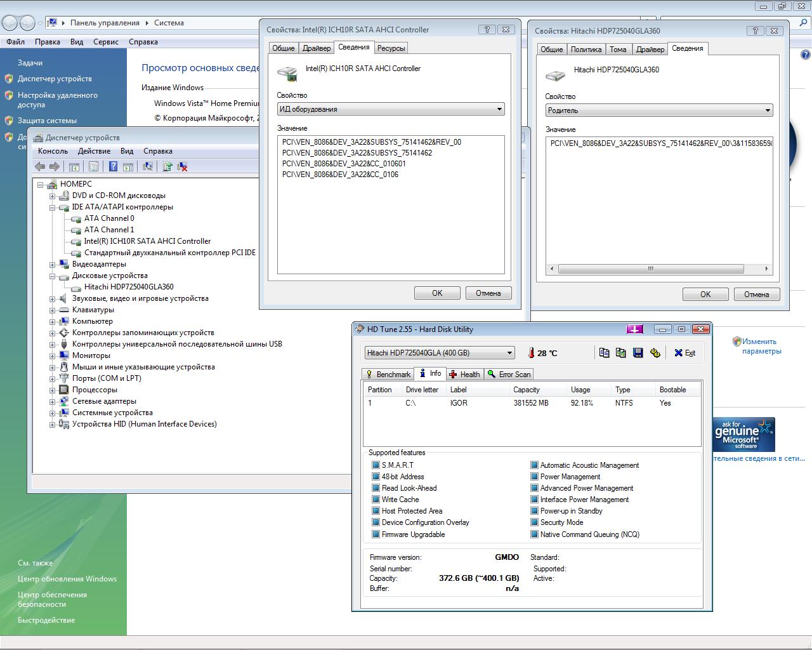Toggle the Write Cache checkbox
Viewport: 812px width, 650px height.
pyautogui.click(x=376, y=500)
